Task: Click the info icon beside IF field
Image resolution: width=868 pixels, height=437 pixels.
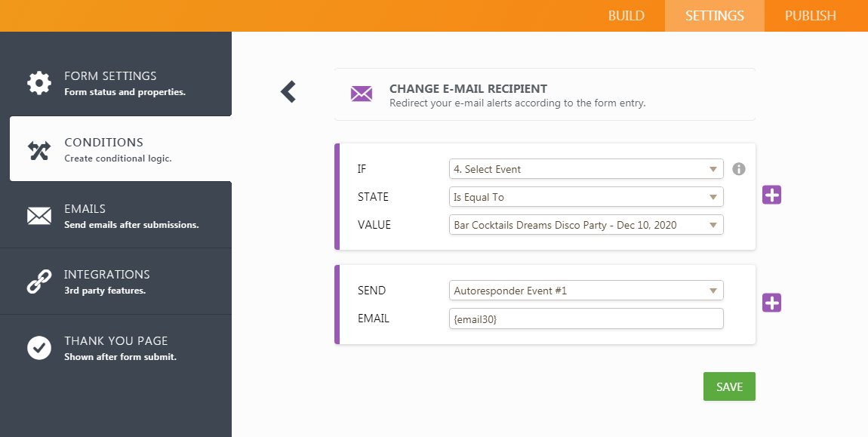Action: tap(739, 169)
